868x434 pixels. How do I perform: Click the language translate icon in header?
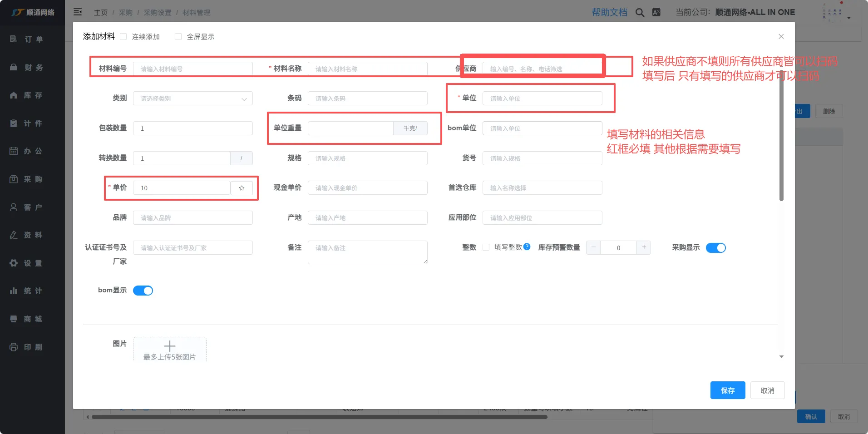click(656, 12)
